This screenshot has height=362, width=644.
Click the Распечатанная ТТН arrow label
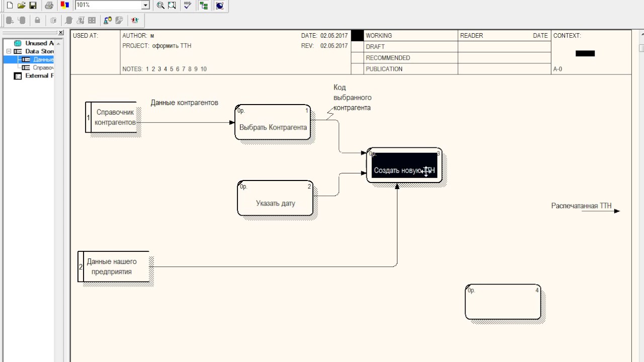[582, 206]
